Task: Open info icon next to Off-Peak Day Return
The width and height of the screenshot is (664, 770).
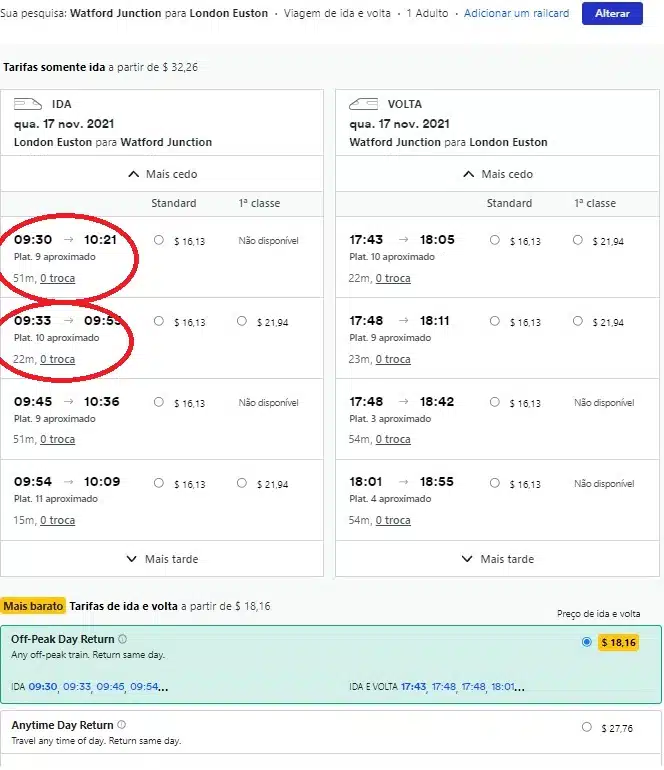Action: (x=122, y=639)
